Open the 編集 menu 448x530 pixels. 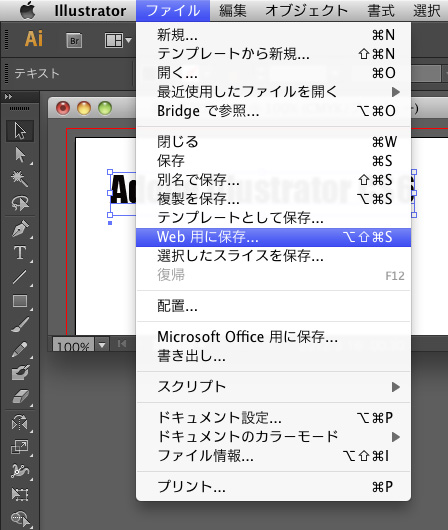(232, 11)
